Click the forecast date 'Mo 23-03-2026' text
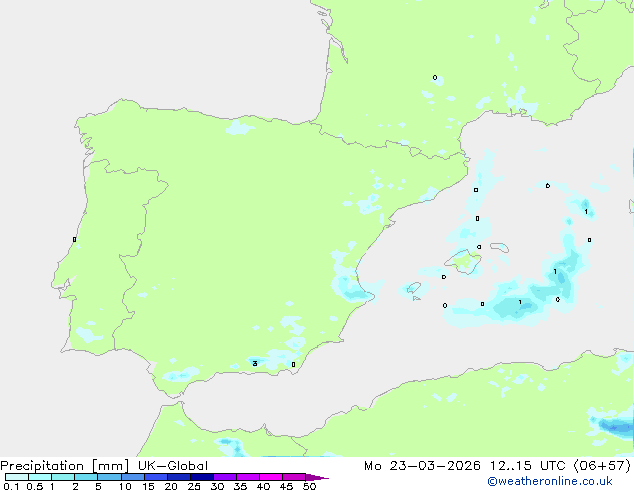 point(423,466)
